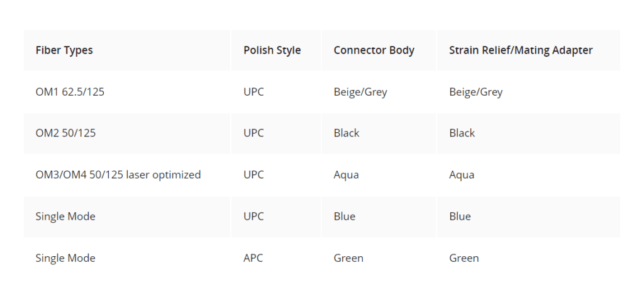Image resolution: width=644 pixels, height=299 pixels.
Task: Click Beige/Grey under Strain Relief/Mating Adapter
Action: pos(476,92)
